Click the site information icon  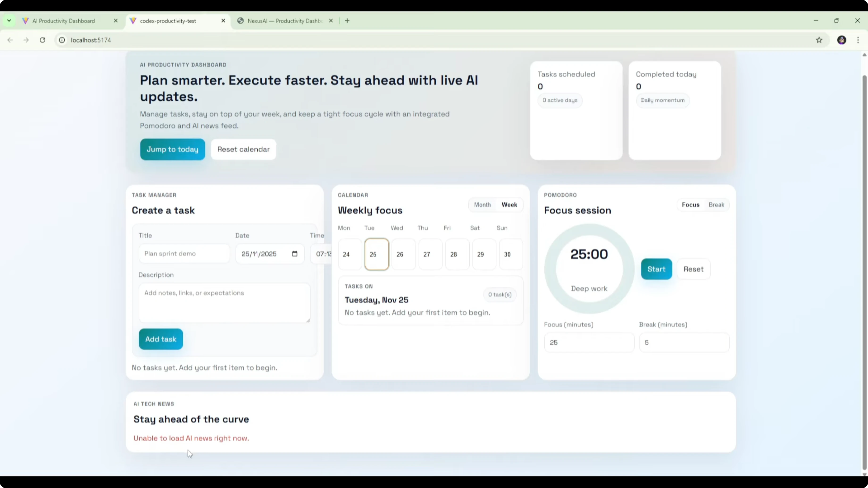click(x=62, y=40)
